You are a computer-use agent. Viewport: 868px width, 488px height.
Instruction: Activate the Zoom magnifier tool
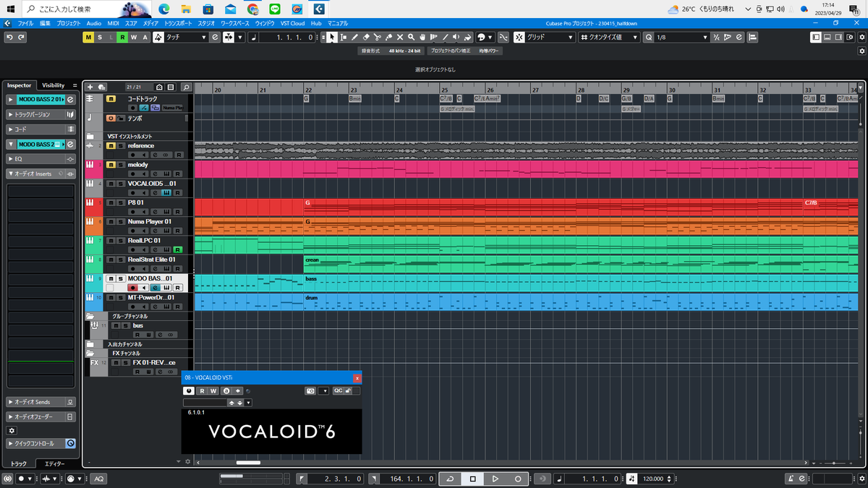[x=411, y=37]
